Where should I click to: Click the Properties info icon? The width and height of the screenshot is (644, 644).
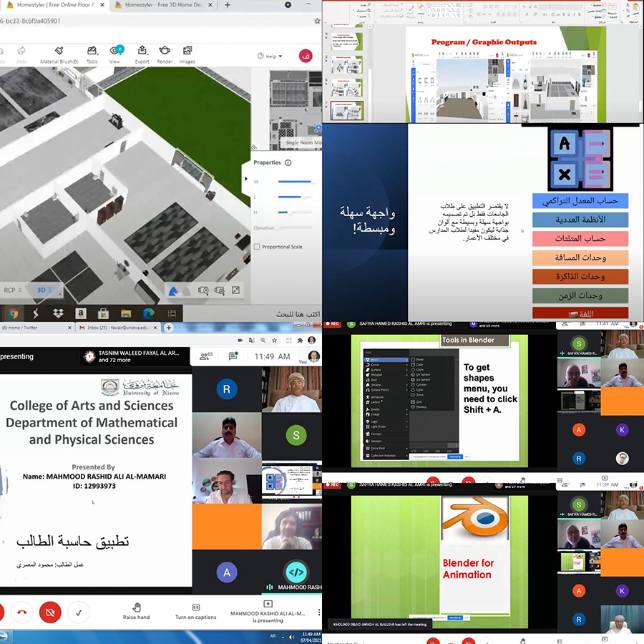click(x=288, y=162)
